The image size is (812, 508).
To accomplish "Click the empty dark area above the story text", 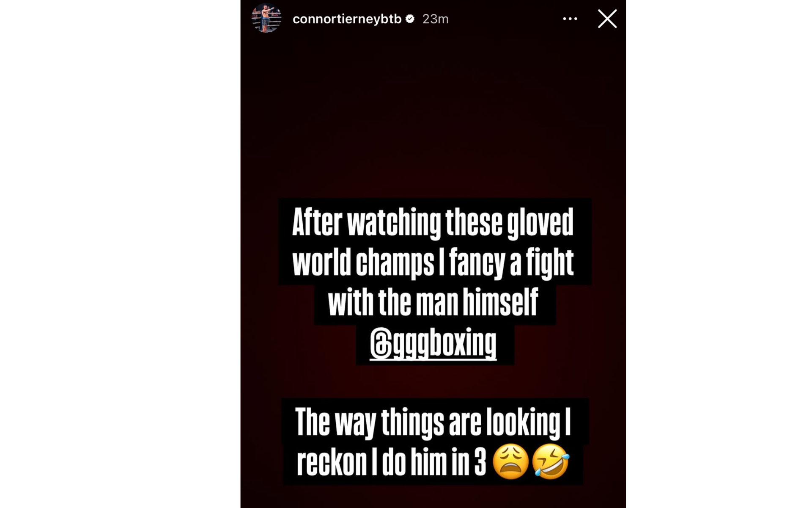I will (x=433, y=114).
